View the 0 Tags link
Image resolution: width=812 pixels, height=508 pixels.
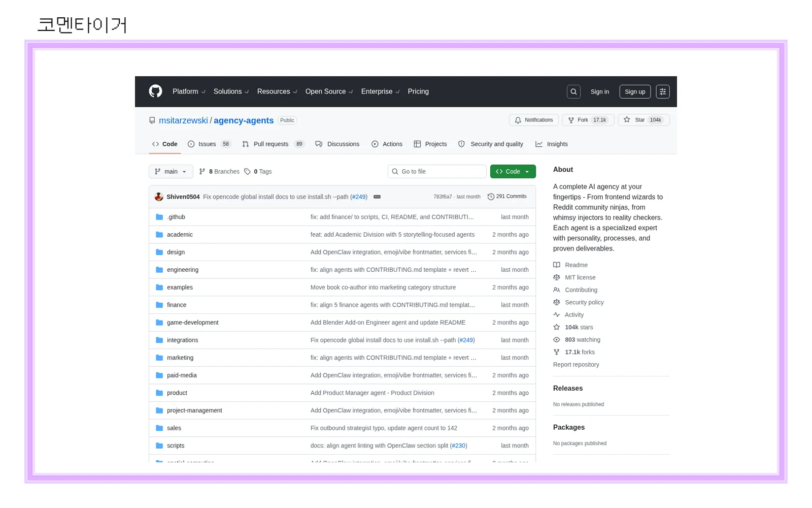pos(258,172)
